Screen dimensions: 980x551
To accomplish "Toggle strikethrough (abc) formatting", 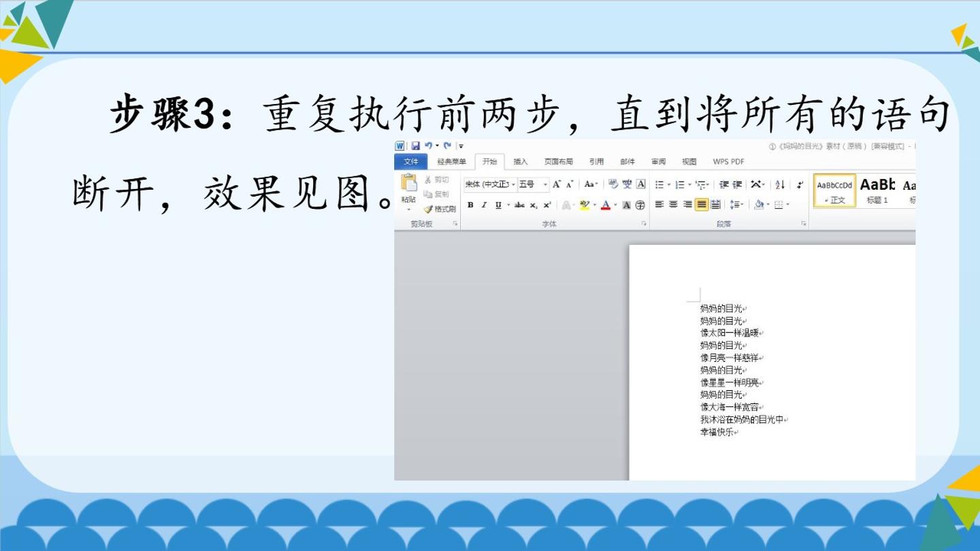I will pos(519,205).
